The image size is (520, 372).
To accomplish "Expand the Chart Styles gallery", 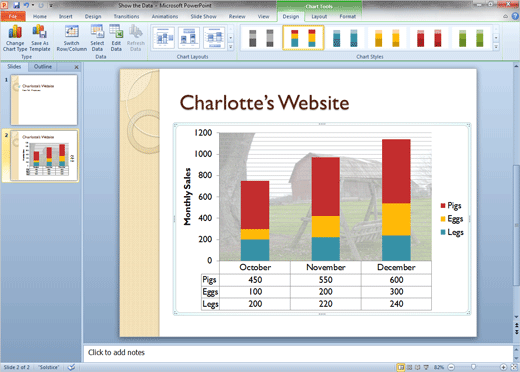I will point(496,47).
